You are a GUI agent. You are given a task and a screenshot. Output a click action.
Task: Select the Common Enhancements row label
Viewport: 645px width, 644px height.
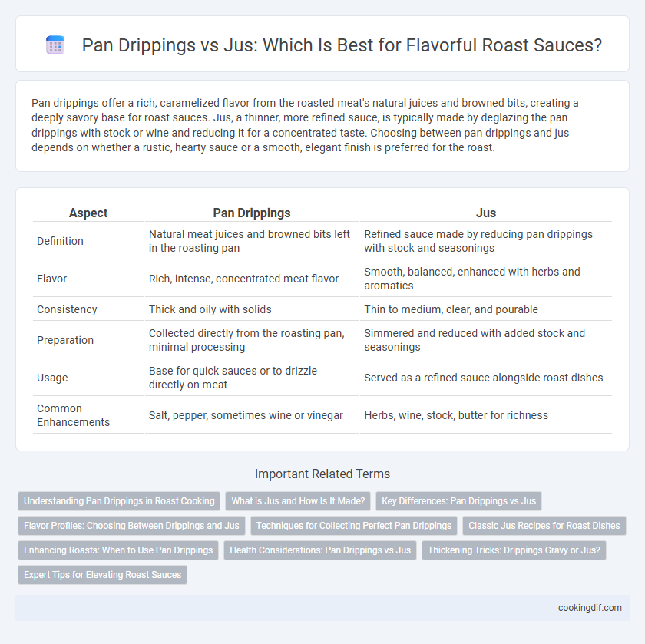click(x=73, y=415)
